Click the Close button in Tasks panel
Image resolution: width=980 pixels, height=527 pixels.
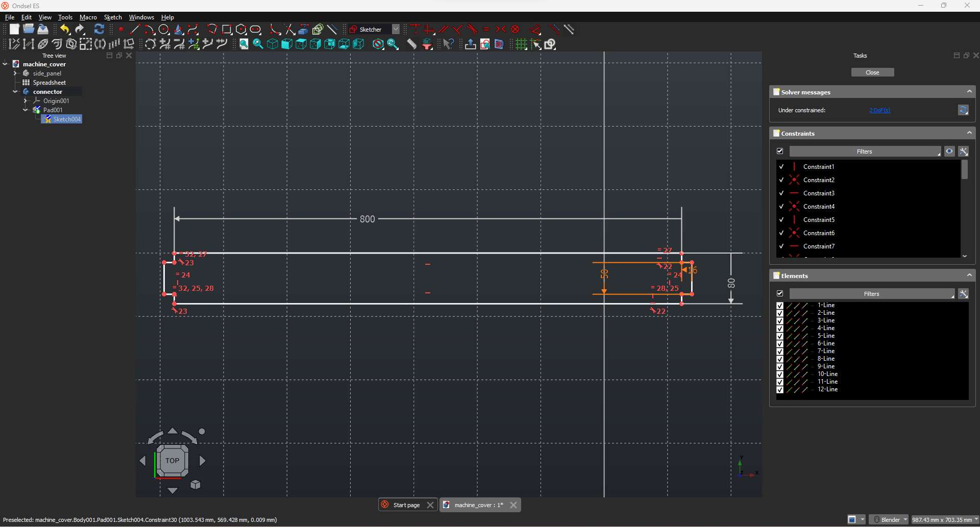tap(872, 72)
